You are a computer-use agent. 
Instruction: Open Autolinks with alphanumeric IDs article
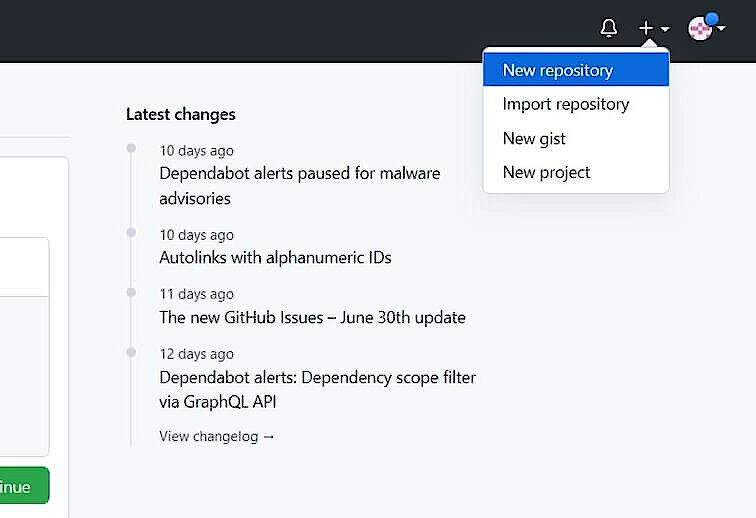pos(275,258)
